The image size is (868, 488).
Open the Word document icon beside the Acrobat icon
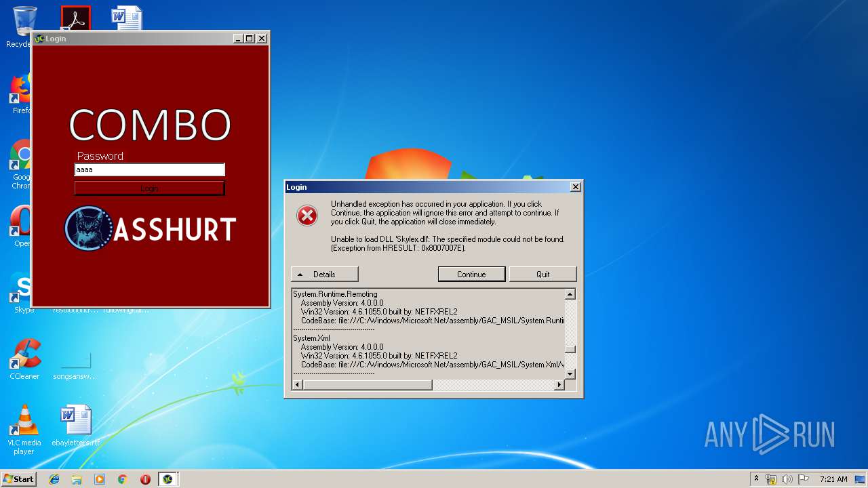pyautogui.click(x=127, y=18)
